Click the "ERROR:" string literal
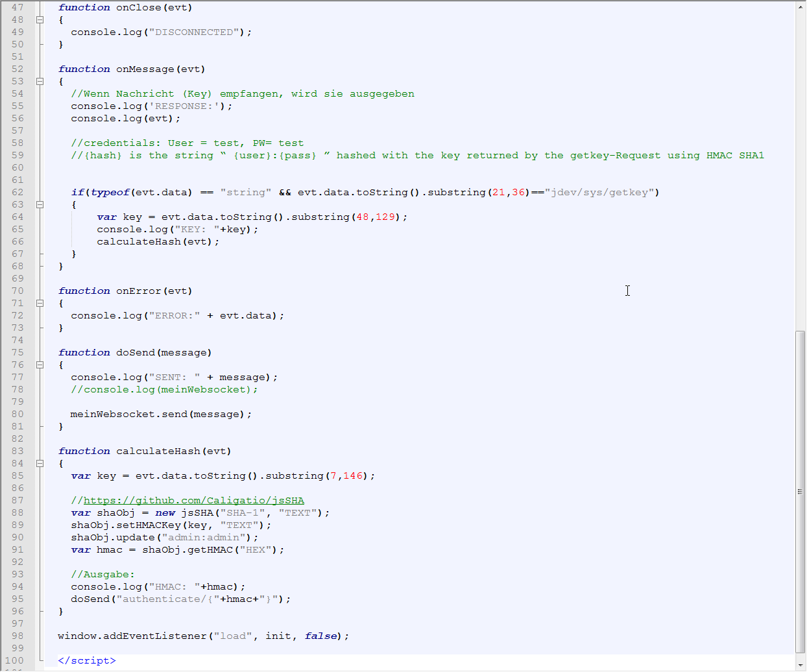The height and width of the screenshot is (672, 807). (175, 315)
